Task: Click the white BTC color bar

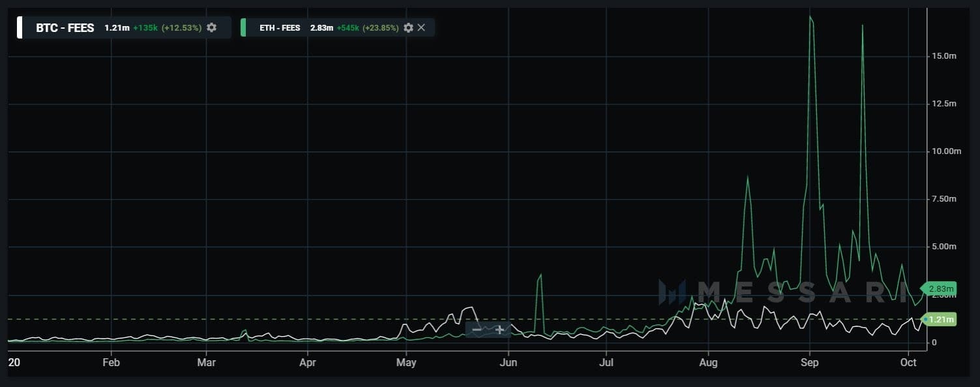Action: pos(20,27)
